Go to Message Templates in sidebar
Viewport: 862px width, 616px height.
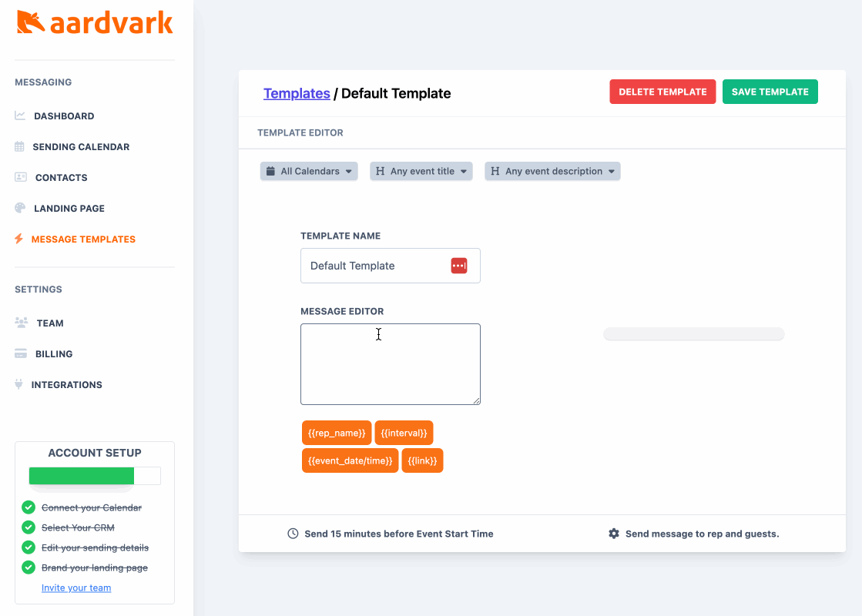tap(83, 239)
